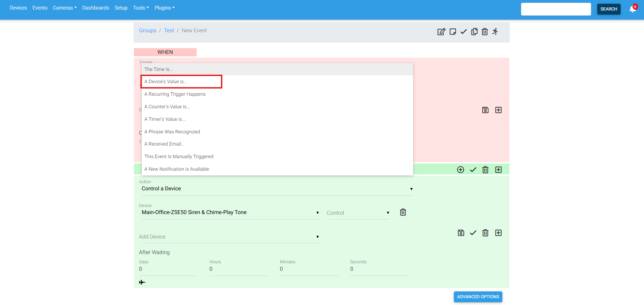This screenshot has width=644, height=305.
Task: Open Dashboards in the navbar
Action: [x=96, y=8]
